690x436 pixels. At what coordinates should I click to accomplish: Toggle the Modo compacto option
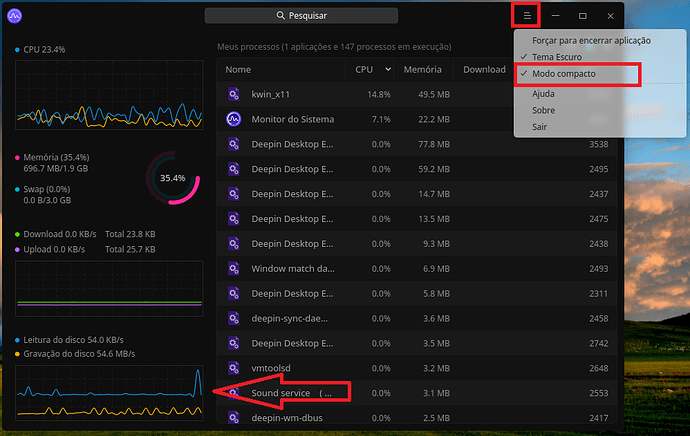click(x=564, y=73)
